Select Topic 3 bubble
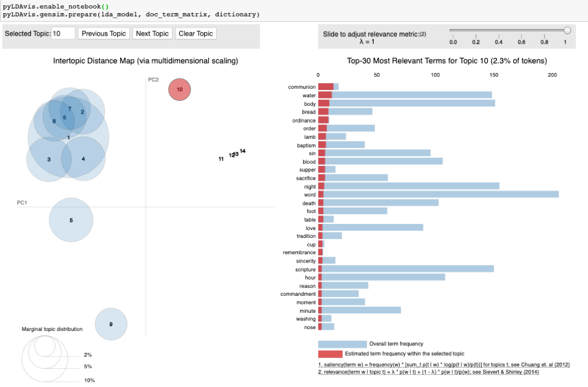 48,159
